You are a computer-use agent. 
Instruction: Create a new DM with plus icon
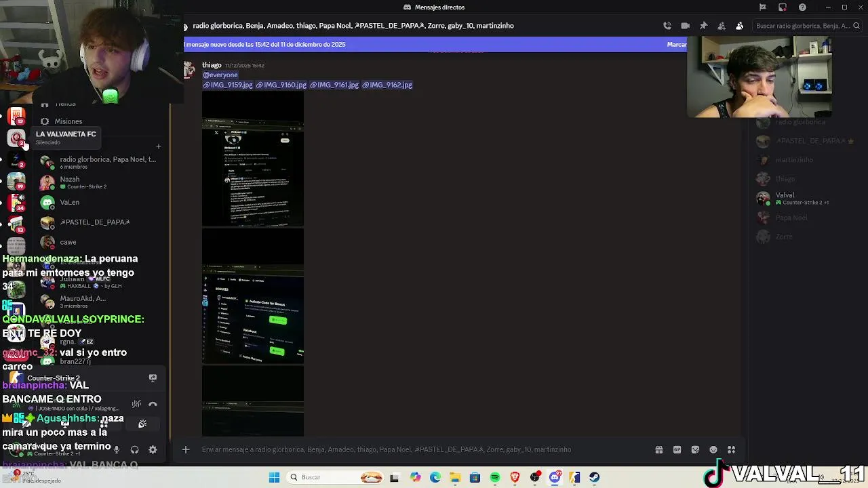[x=158, y=146]
